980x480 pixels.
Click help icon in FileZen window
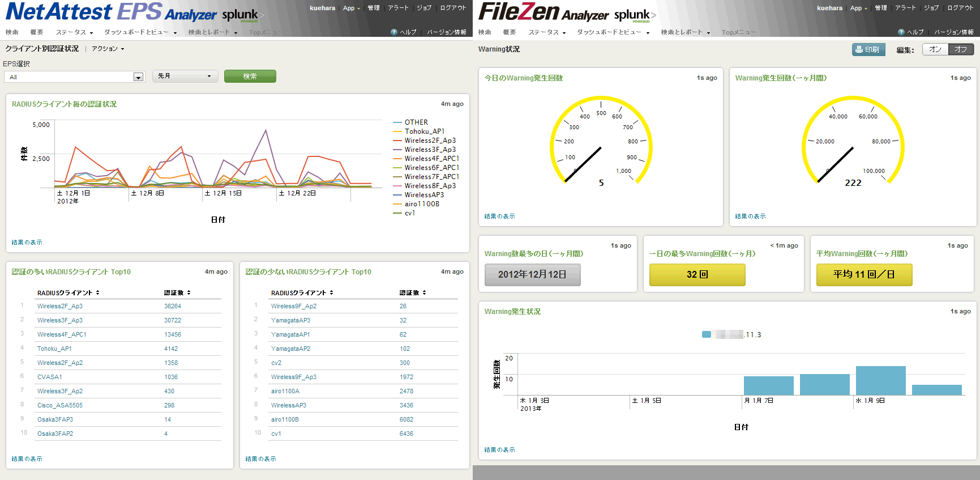click(x=901, y=32)
